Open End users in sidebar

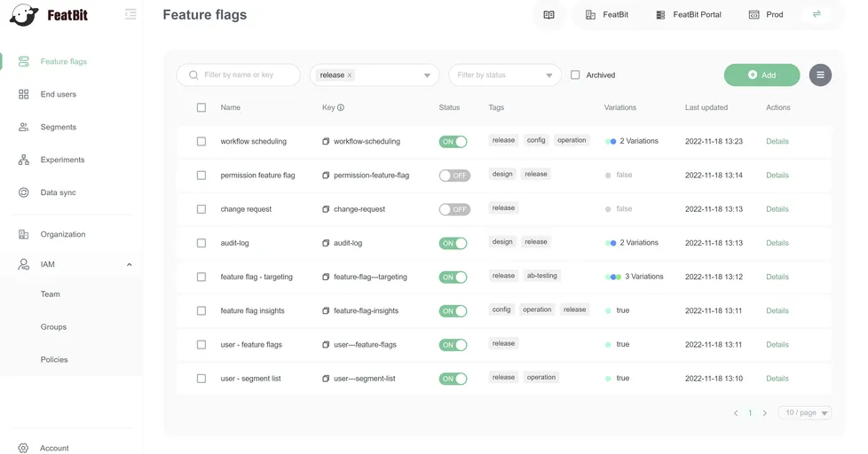pyautogui.click(x=58, y=94)
